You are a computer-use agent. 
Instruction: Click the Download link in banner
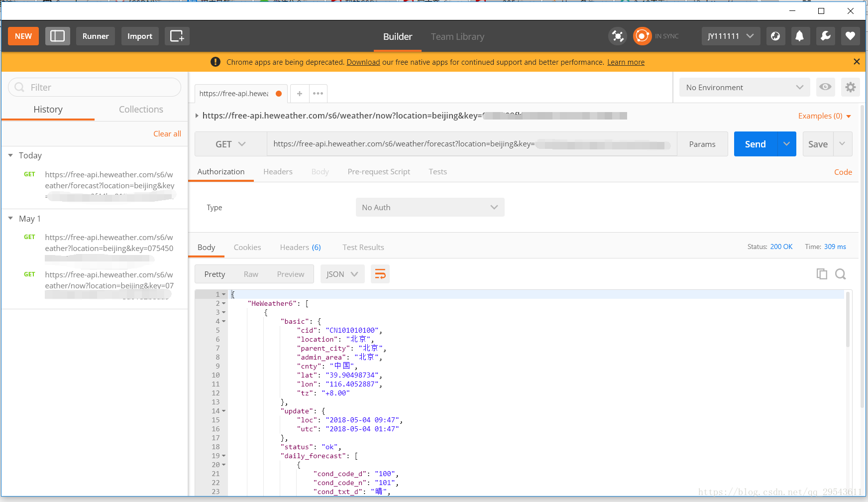point(363,62)
